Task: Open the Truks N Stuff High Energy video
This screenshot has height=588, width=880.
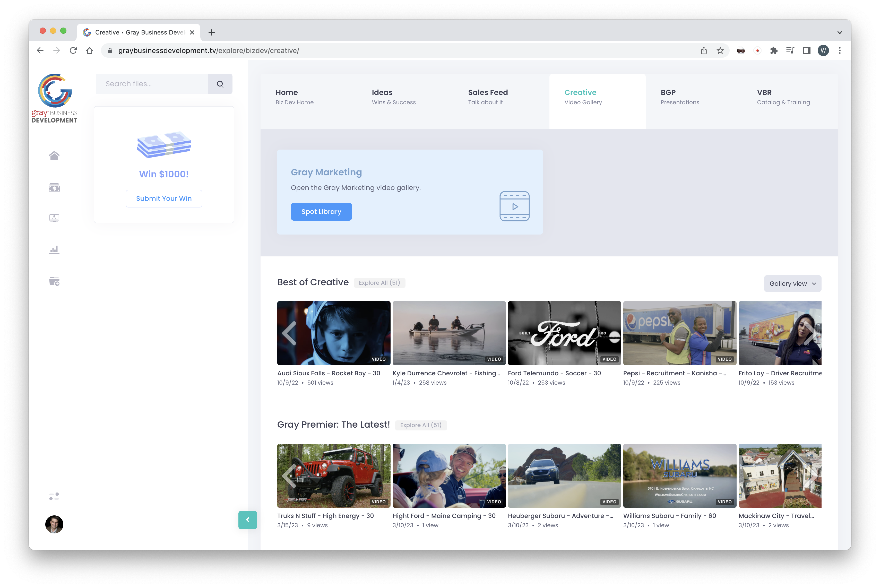Action: pos(334,476)
